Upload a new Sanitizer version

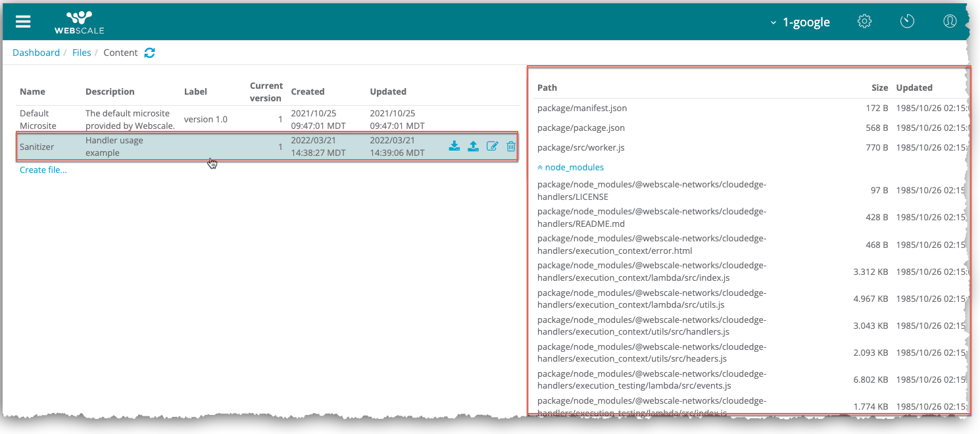473,146
